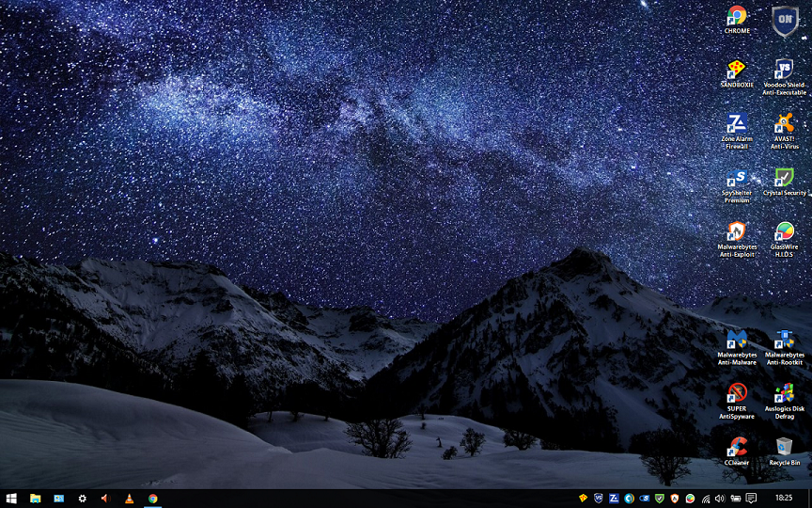Open Malwarebytes Anti-Rootkit desktop shortcut

point(784,347)
